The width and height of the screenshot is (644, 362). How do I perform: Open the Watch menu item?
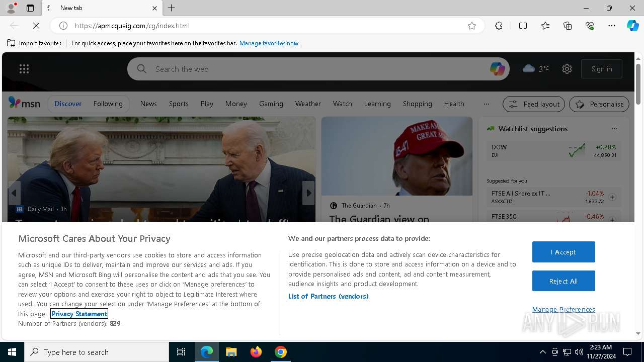[x=343, y=104]
